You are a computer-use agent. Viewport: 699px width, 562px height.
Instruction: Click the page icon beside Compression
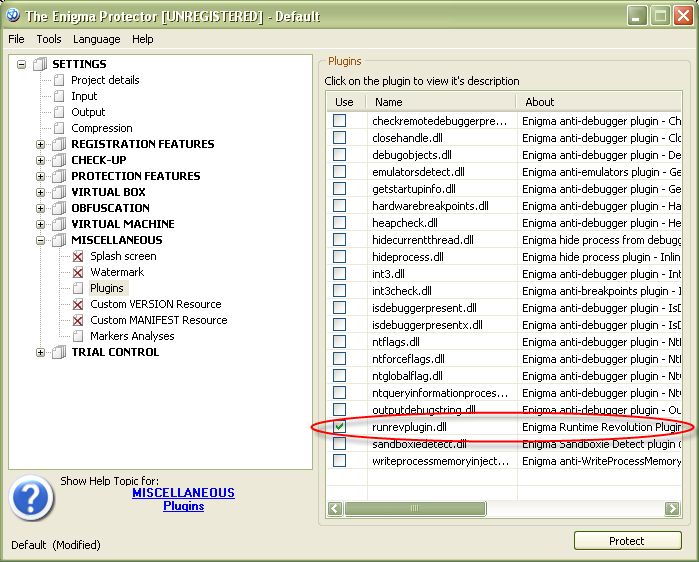pyautogui.click(x=59, y=128)
